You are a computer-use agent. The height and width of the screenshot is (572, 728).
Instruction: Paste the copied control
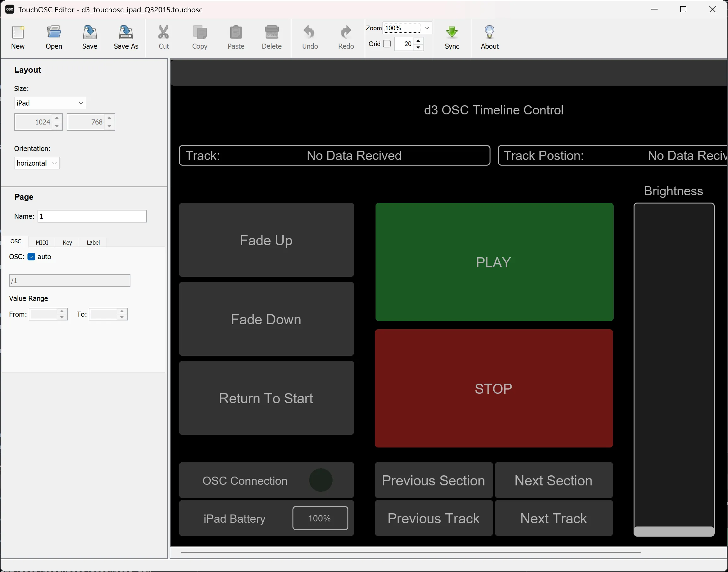(236, 37)
